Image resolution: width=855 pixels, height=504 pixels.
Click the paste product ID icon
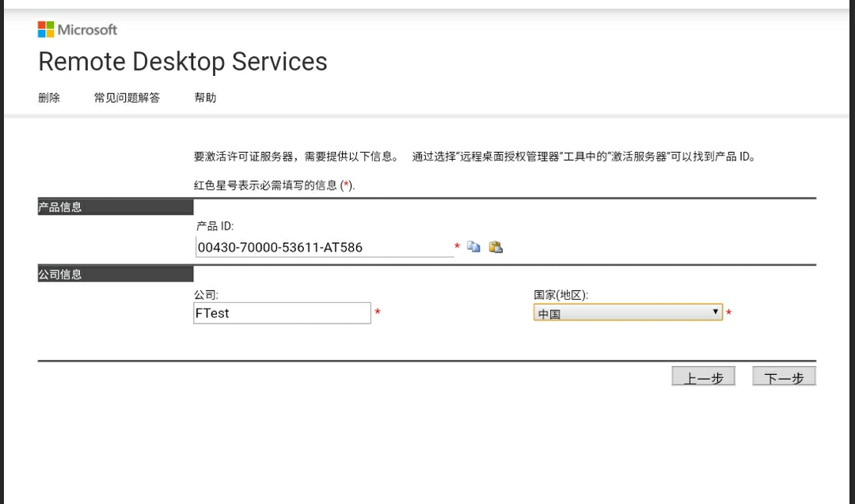click(x=496, y=247)
